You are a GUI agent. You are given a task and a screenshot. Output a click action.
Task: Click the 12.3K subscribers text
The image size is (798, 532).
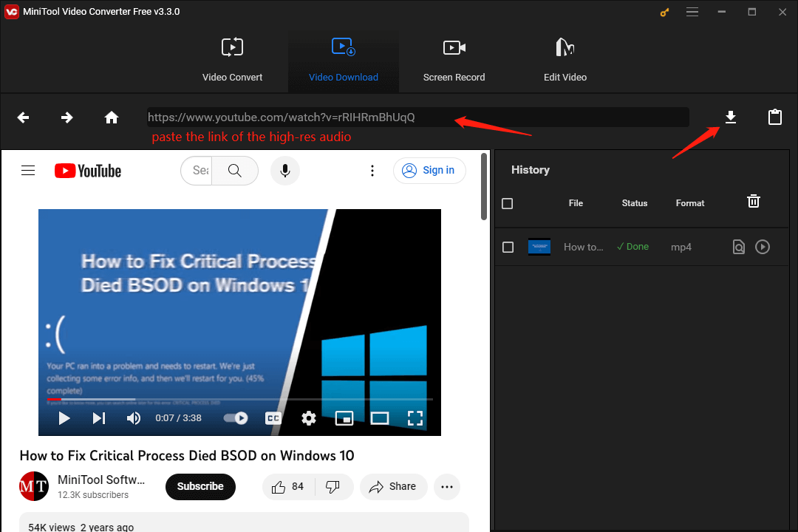click(x=93, y=495)
